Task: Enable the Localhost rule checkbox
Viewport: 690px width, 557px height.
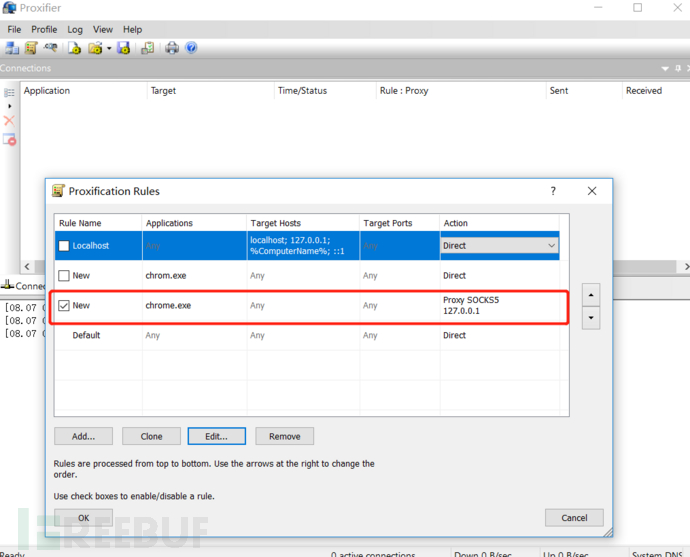Action: pyautogui.click(x=64, y=246)
